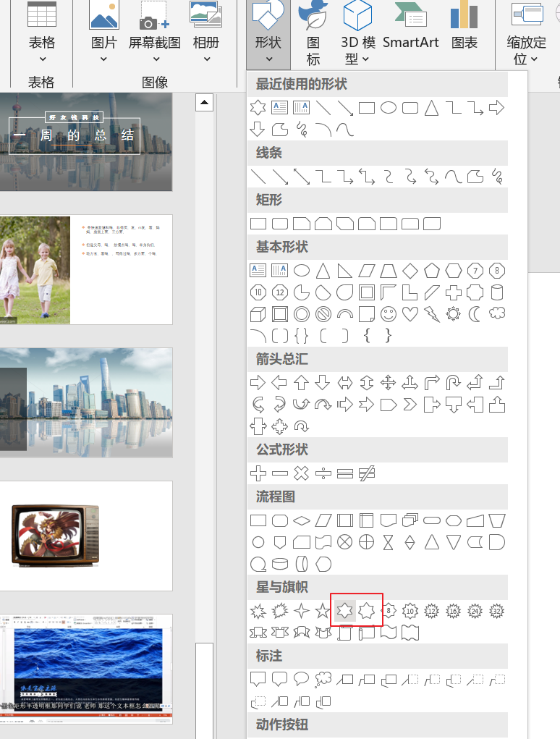The width and height of the screenshot is (560, 739).
Task: Select recently used oval shape
Action: point(389,107)
